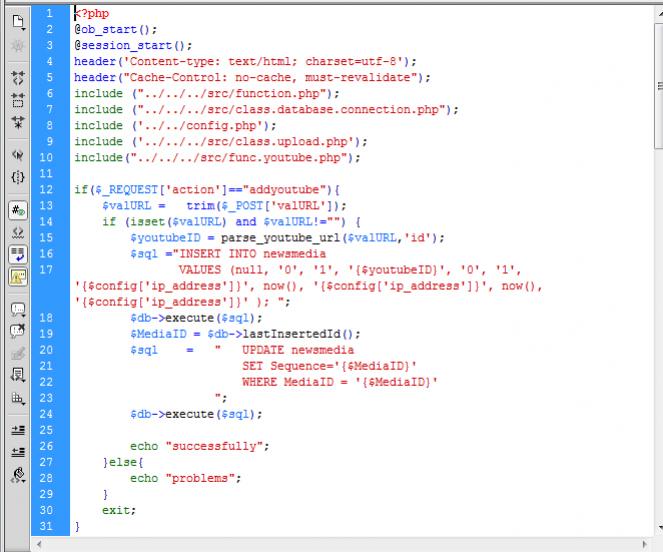Click 'UPDATE newsmedia' SQL text

click(x=298, y=350)
